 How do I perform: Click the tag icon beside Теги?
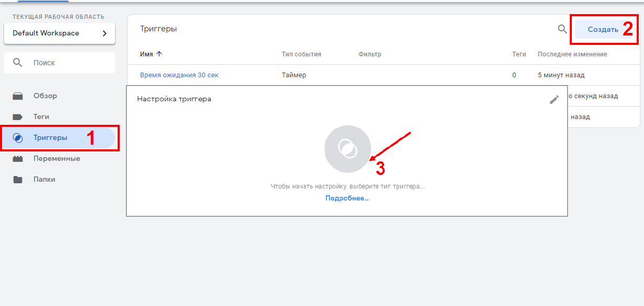18,117
